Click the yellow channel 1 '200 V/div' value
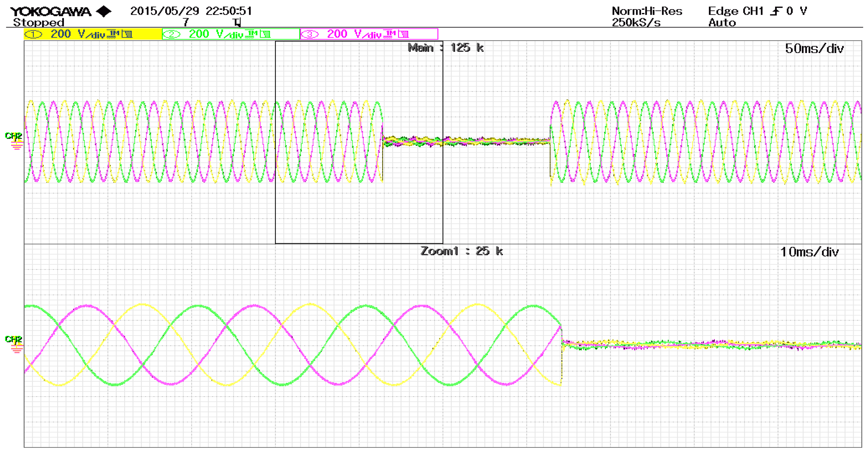The width and height of the screenshot is (868, 455). click(x=78, y=34)
